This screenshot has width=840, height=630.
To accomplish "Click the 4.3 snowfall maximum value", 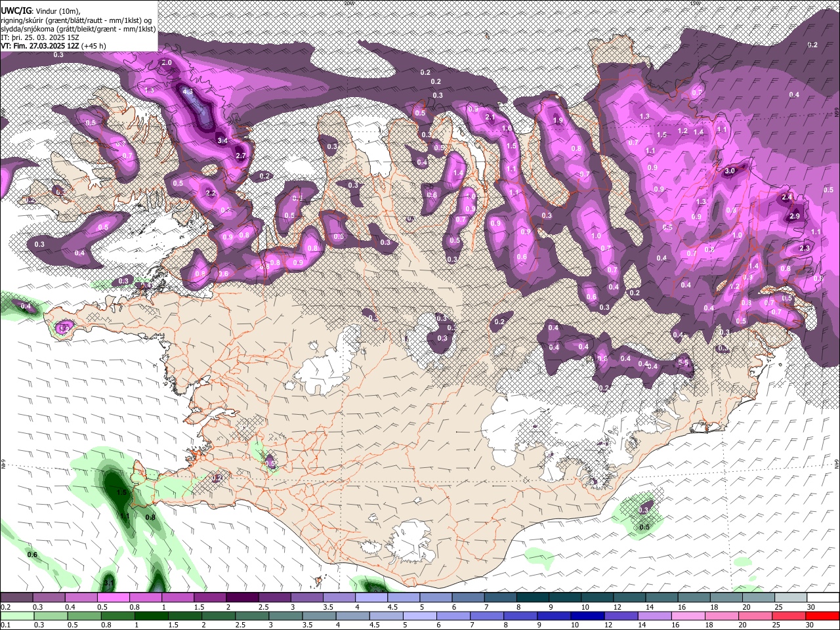I will tap(188, 91).
